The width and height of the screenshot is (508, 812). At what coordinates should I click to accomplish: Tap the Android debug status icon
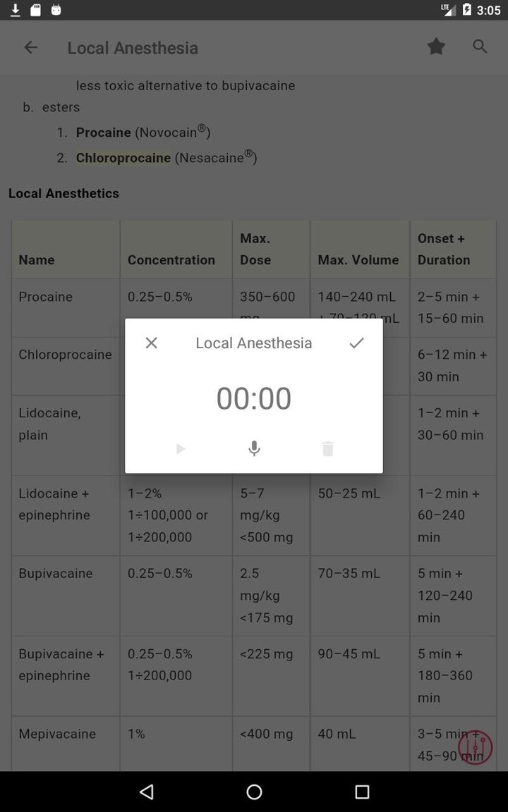tap(56, 10)
